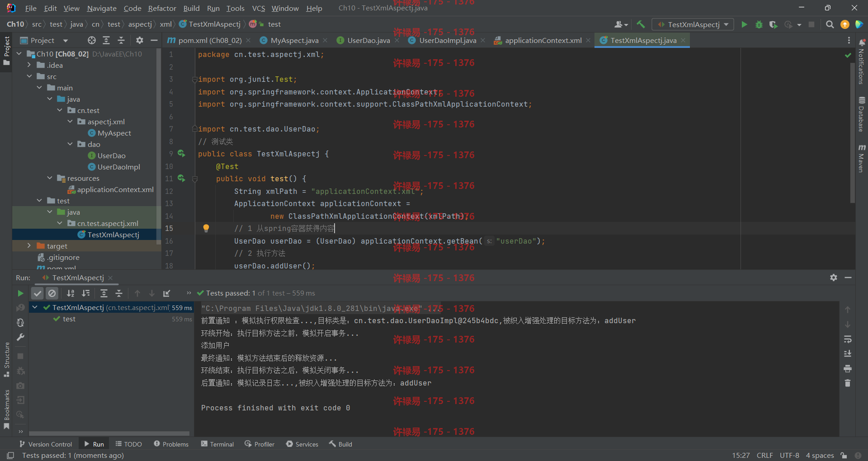Open Project view mode dropdown

point(66,40)
